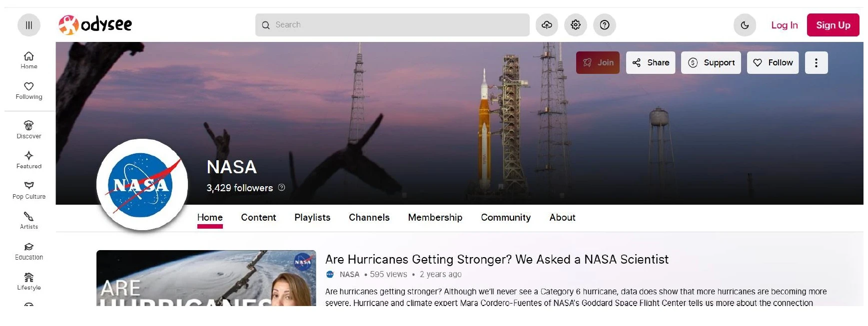Click the Odysee logo
This screenshot has width=868, height=326.
(95, 24)
